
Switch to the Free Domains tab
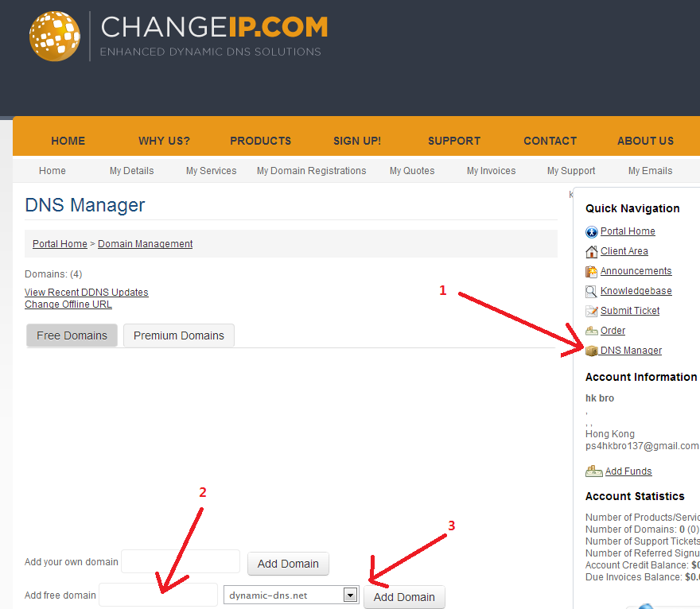click(72, 336)
